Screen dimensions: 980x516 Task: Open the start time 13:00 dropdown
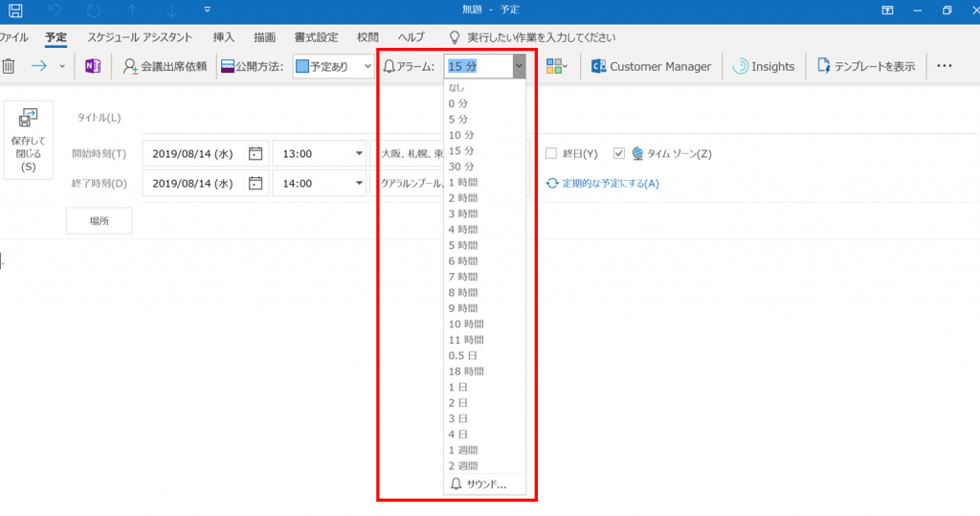click(x=359, y=154)
